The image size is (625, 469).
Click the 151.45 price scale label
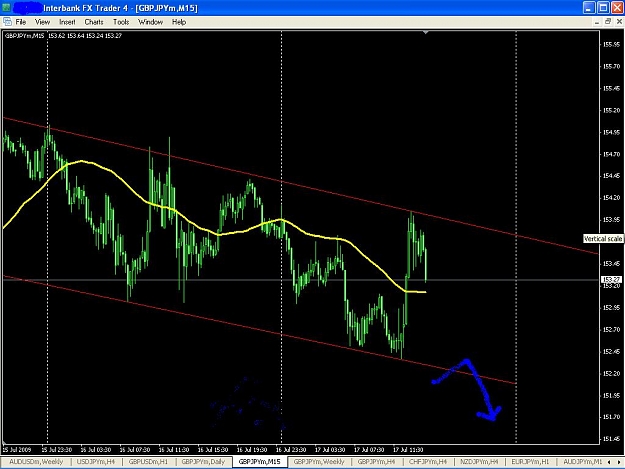coord(612,439)
